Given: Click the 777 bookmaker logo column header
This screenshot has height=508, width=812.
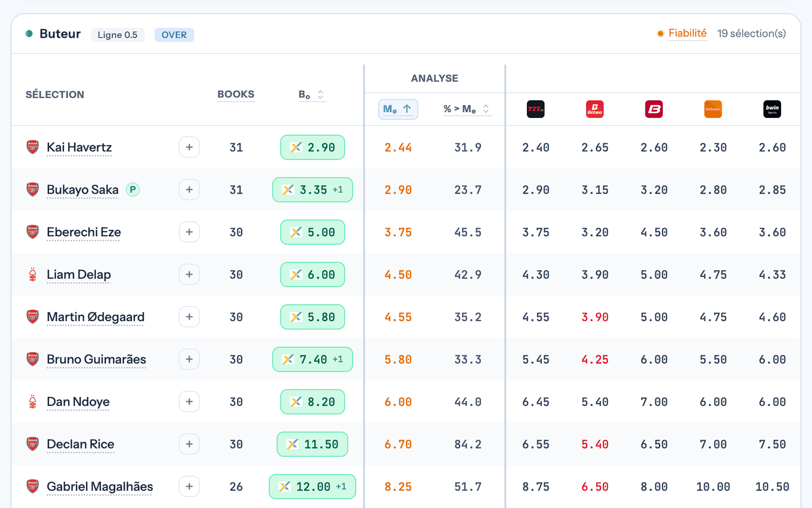Looking at the screenshot, I should click(535, 109).
